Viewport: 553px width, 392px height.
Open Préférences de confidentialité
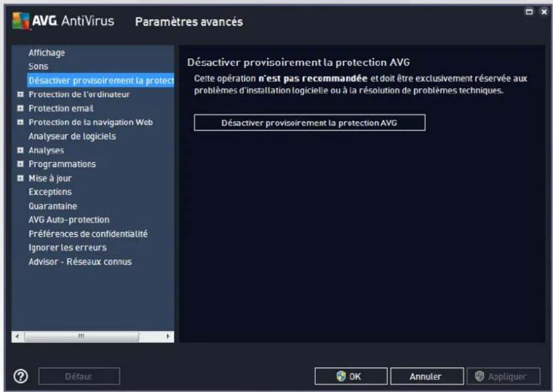[88, 234]
